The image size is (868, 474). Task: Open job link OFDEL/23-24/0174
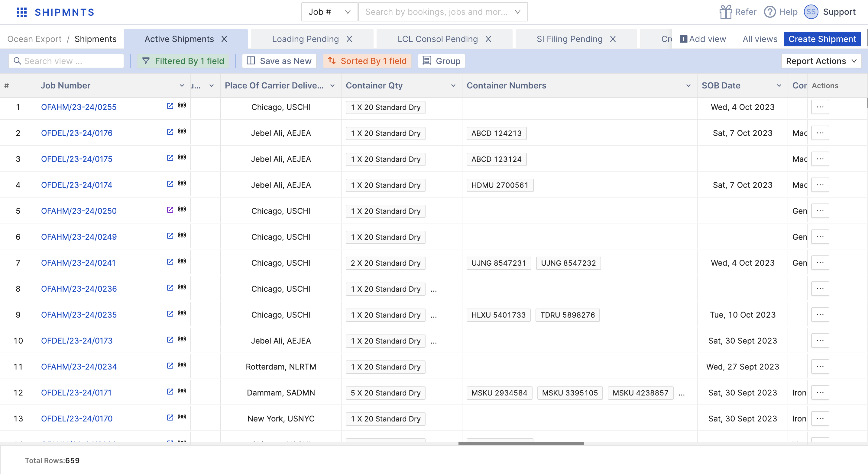pos(77,185)
